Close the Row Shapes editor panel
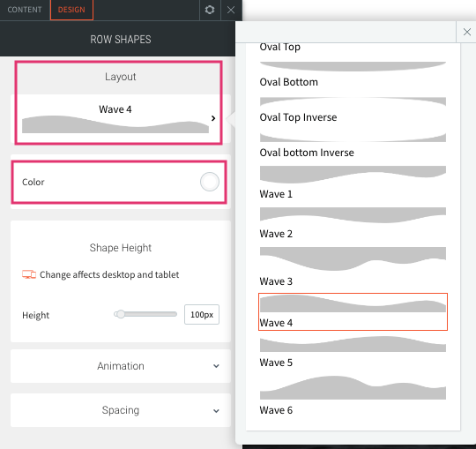This screenshot has height=449, width=476. click(231, 10)
